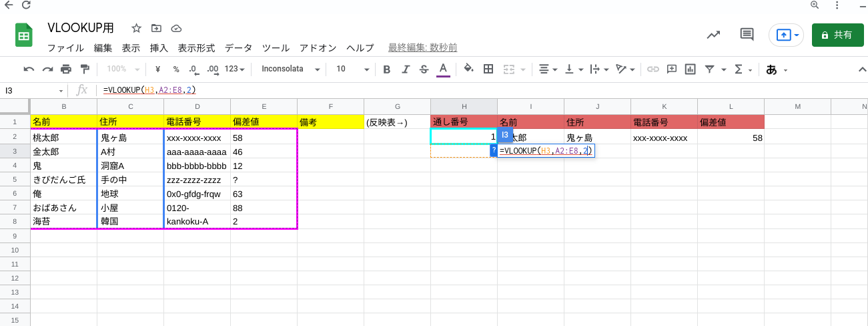
Task: Check cloud save status icon
Action: click(x=176, y=28)
